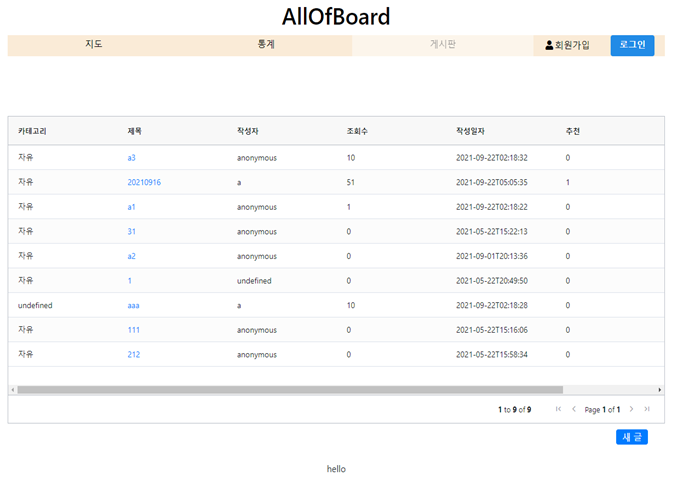689x502 pixels.
Task: Select date 2021-09-22T02:18:22 cell
Action: (492, 207)
